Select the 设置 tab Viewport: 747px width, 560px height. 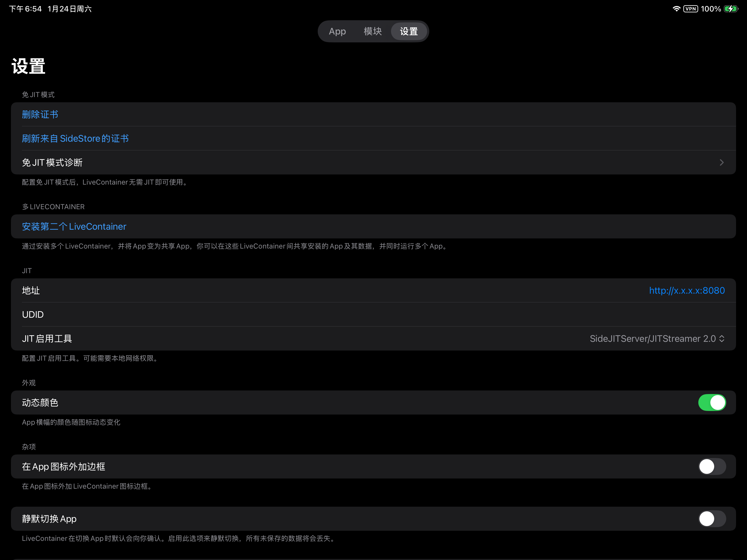pyautogui.click(x=408, y=31)
